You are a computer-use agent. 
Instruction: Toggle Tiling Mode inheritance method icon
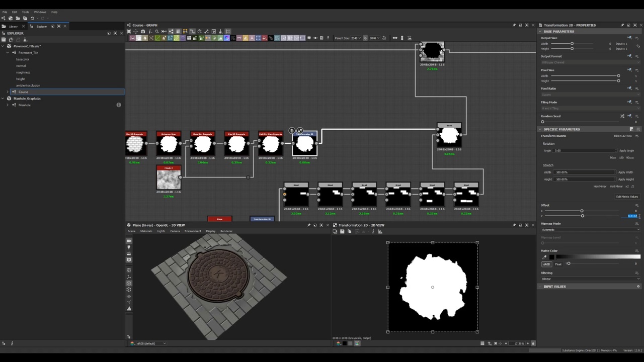pyautogui.click(x=629, y=102)
